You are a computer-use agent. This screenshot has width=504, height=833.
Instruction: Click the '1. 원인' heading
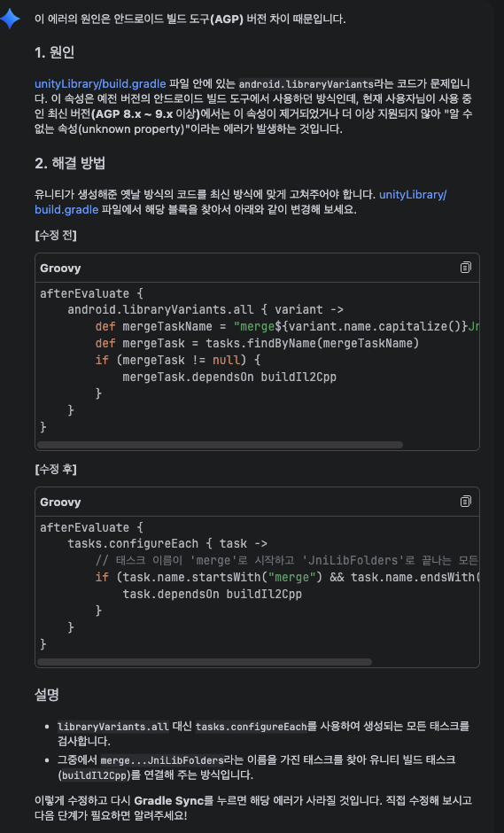pyautogui.click(x=54, y=52)
